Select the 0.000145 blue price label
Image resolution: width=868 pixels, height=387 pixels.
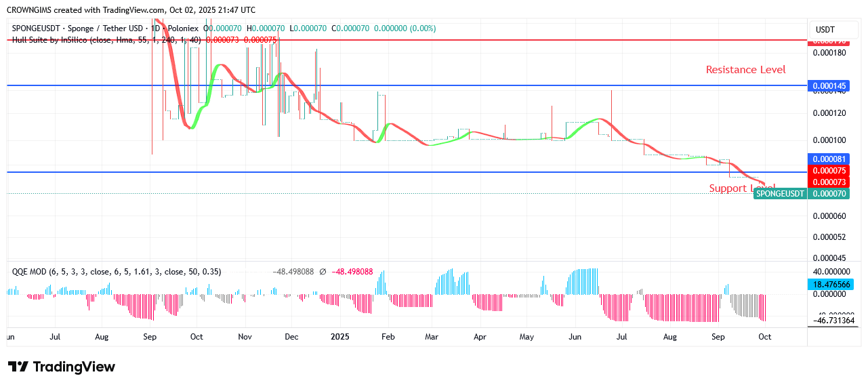click(x=829, y=86)
